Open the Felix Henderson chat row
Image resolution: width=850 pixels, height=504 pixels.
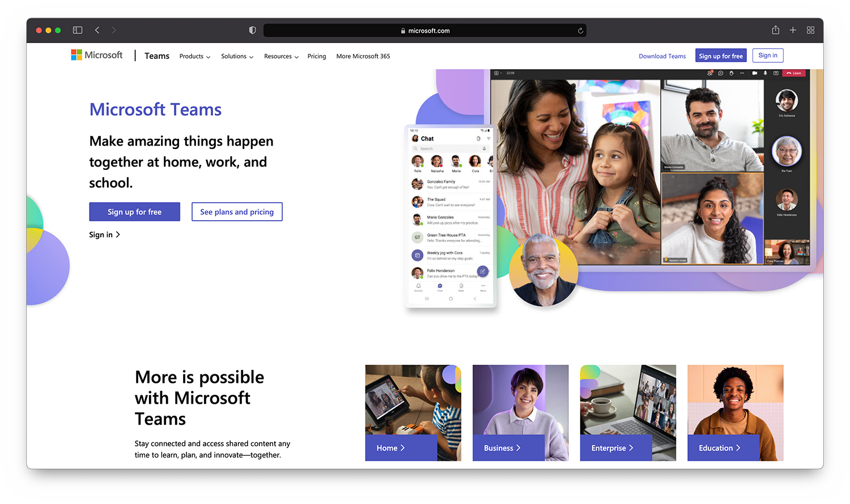[x=450, y=273]
